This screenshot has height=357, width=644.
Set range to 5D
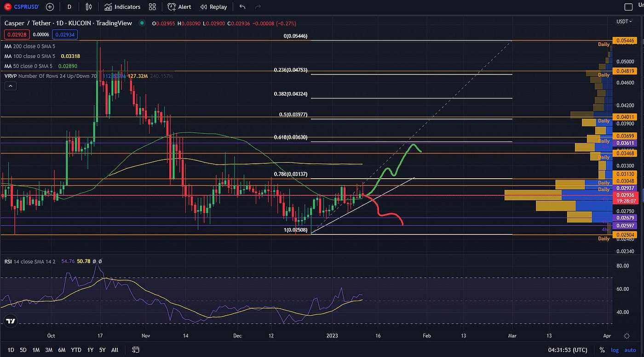23,350
